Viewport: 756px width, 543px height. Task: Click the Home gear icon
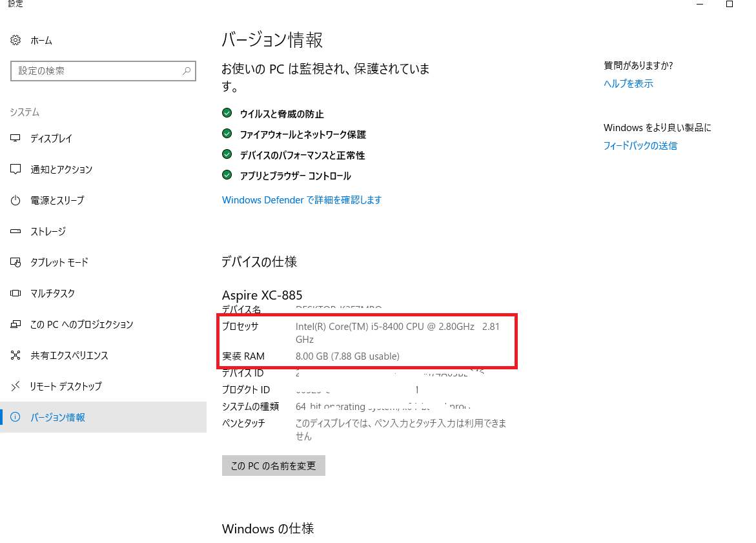tap(15, 41)
